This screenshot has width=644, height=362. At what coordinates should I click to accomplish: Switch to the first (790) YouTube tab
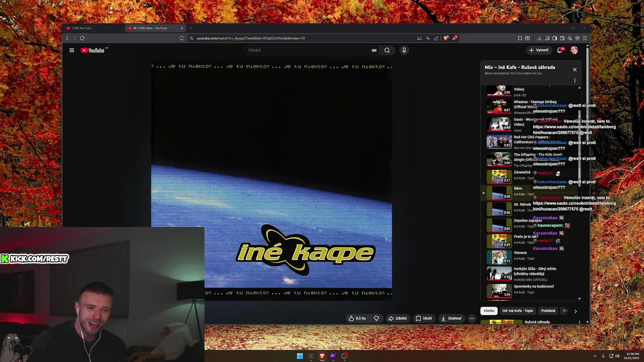click(x=93, y=28)
